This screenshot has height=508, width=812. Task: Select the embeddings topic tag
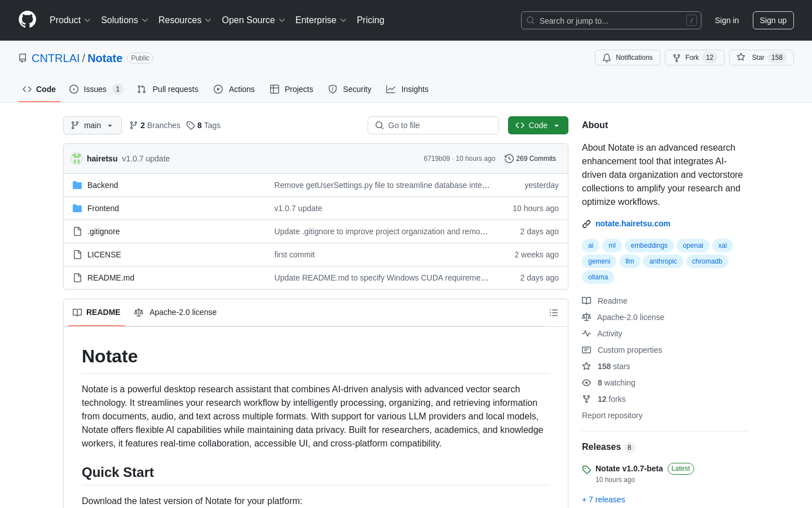pos(649,246)
